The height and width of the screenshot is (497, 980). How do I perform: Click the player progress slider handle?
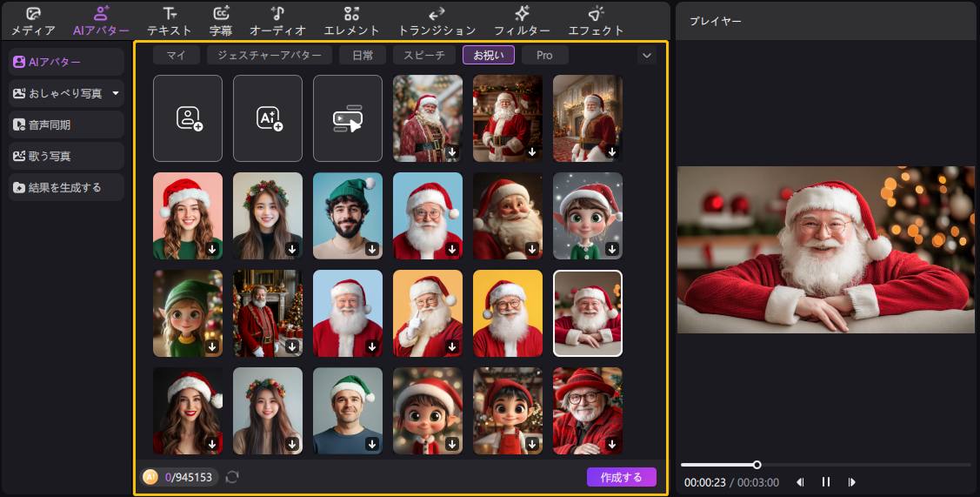(x=757, y=465)
